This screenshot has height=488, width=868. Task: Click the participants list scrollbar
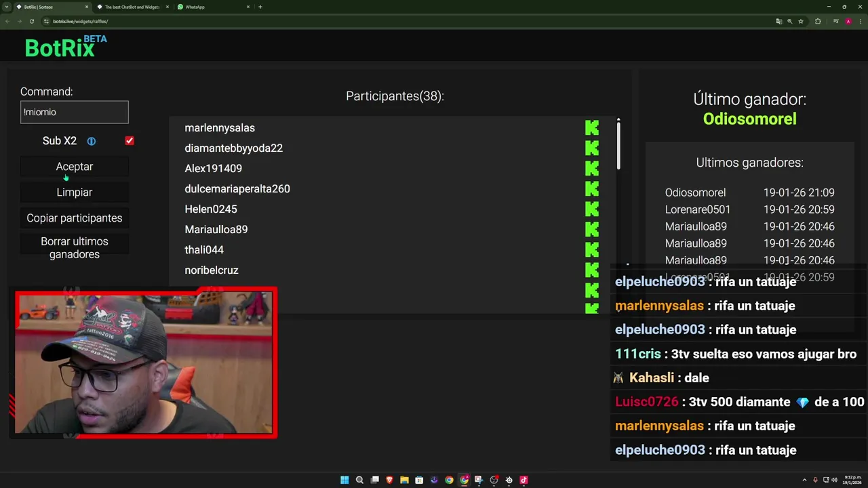[x=618, y=144]
